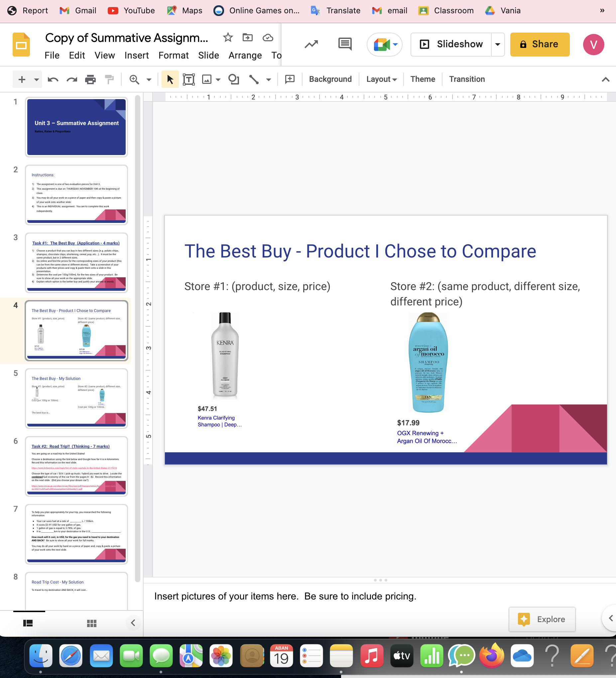Image resolution: width=616 pixels, height=678 pixels.
Task: Expand the Meet call options arrow
Action: [x=396, y=44]
